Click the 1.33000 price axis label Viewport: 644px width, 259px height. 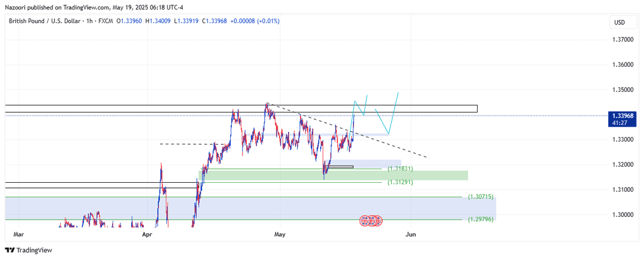(x=622, y=140)
